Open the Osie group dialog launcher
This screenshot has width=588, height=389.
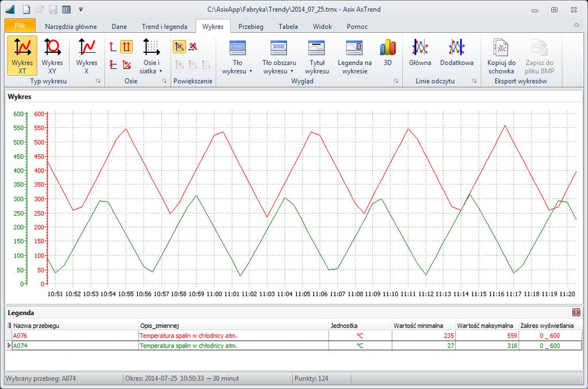point(164,81)
